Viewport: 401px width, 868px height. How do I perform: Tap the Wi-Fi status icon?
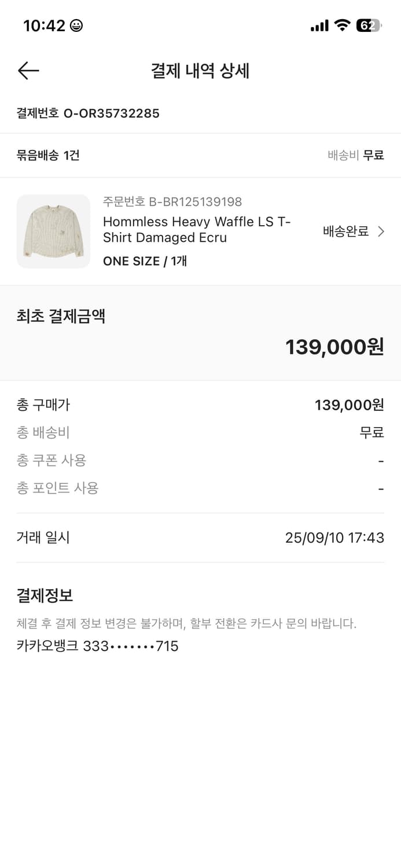point(343,25)
